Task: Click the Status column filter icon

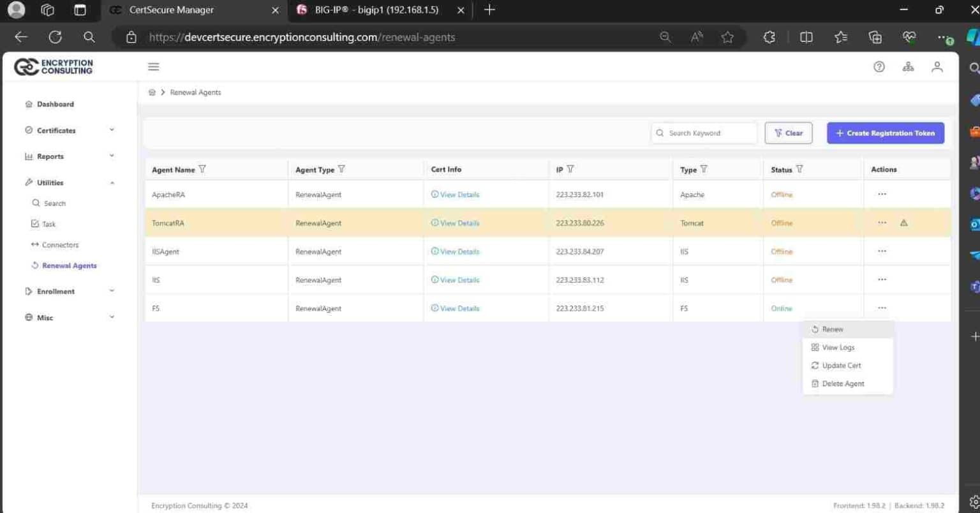Action: 799,169
